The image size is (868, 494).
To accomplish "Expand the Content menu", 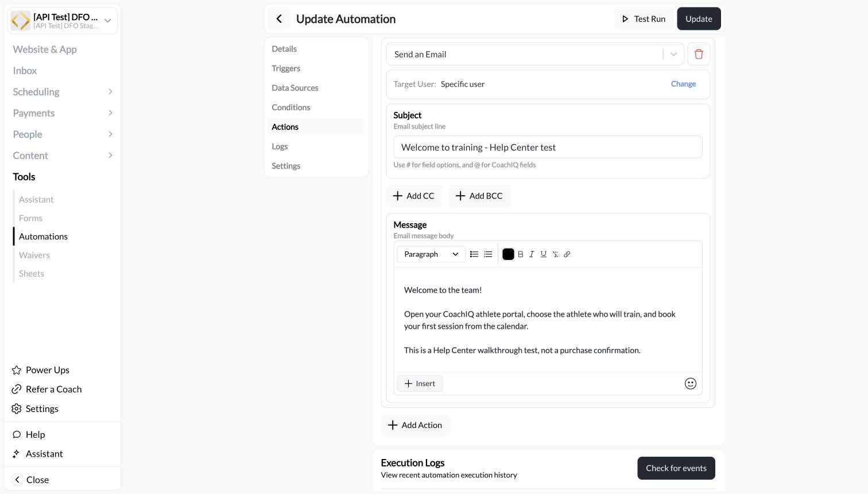I will (x=63, y=155).
